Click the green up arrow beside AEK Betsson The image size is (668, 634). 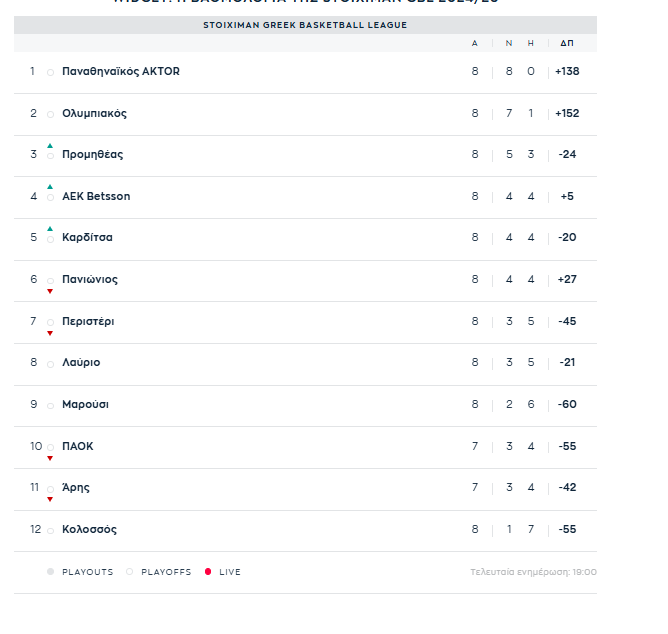(50, 187)
